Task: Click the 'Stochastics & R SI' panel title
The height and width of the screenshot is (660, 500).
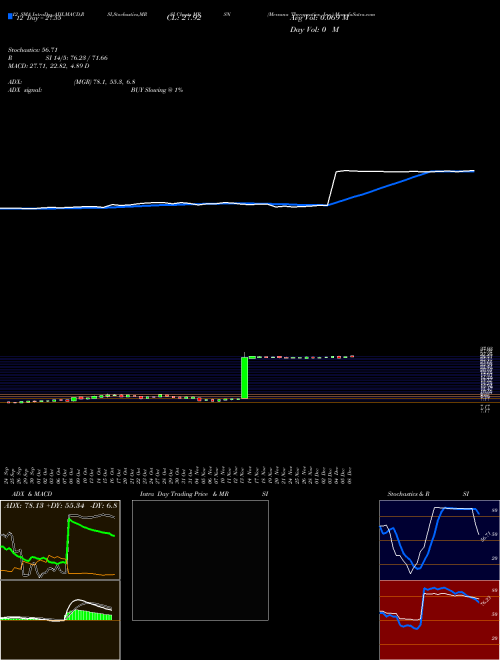Action: [428, 494]
